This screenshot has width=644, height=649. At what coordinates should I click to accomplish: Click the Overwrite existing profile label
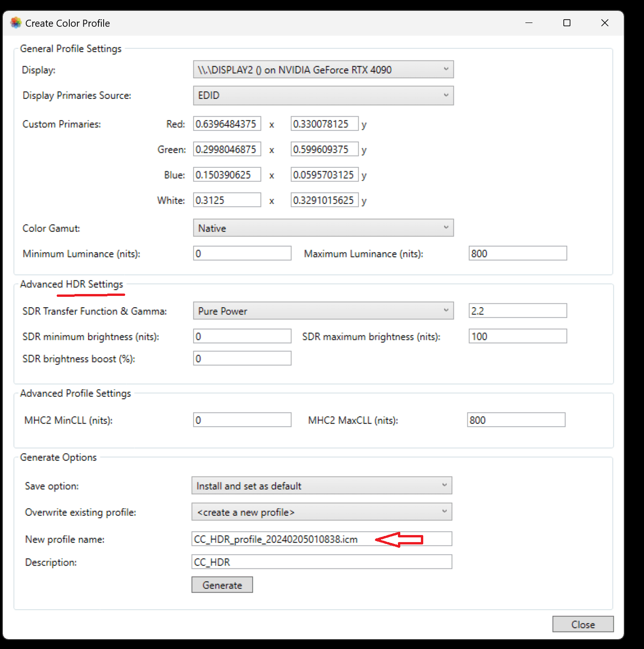click(81, 513)
